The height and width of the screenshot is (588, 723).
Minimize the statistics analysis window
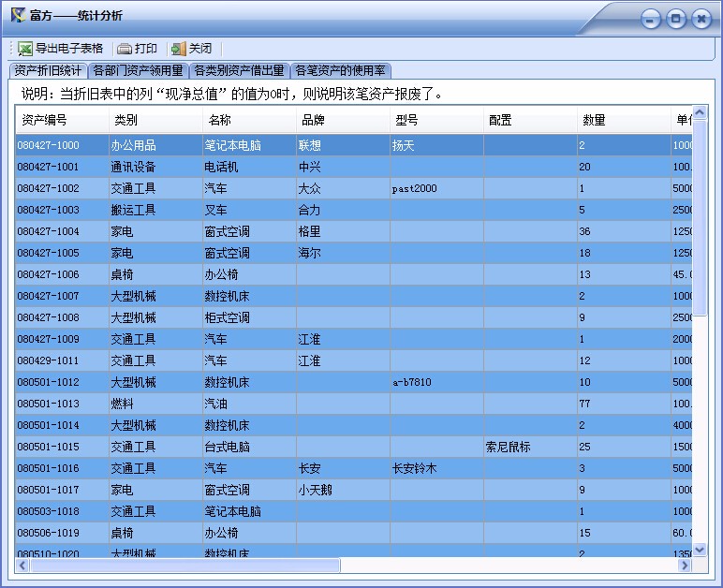pos(651,19)
